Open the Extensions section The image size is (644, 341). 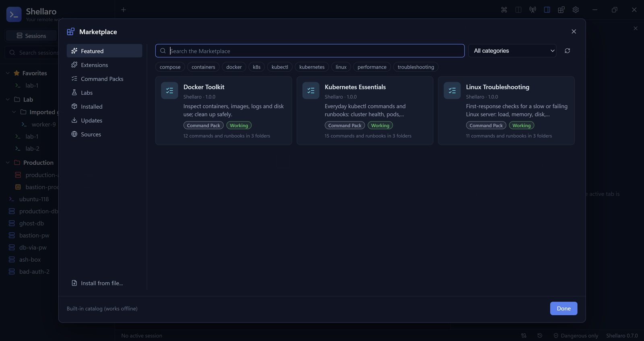click(104, 65)
